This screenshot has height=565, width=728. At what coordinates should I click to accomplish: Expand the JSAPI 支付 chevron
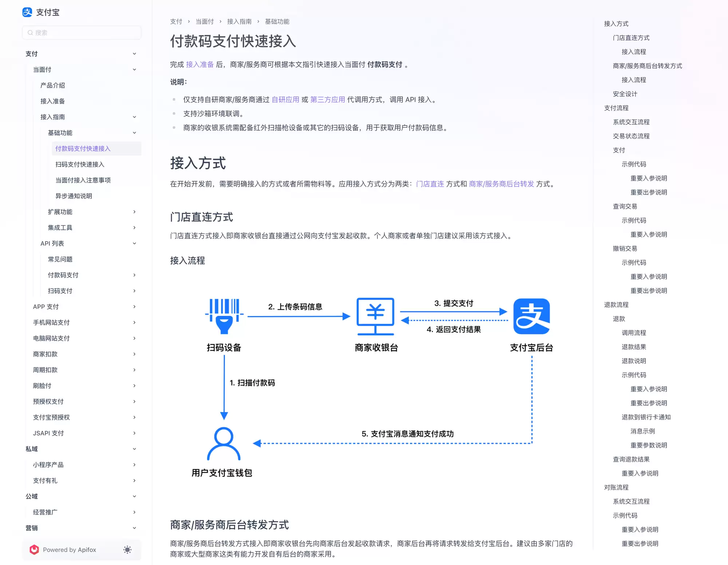tap(134, 433)
